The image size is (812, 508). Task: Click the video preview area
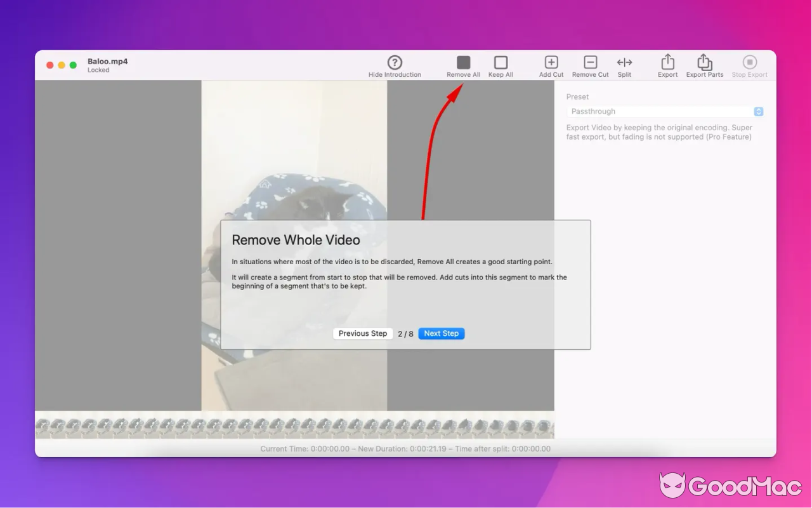click(x=294, y=159)
